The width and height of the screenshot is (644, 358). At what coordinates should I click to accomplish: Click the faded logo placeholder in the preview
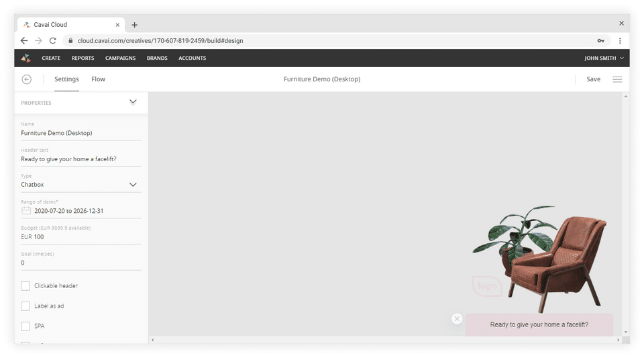487,285
